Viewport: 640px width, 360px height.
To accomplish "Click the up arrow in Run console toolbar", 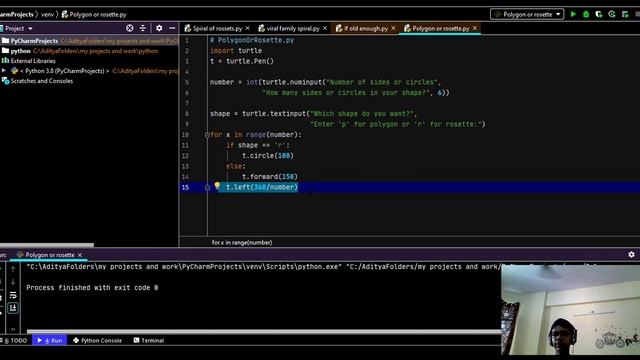I will (x=13, y=269).
